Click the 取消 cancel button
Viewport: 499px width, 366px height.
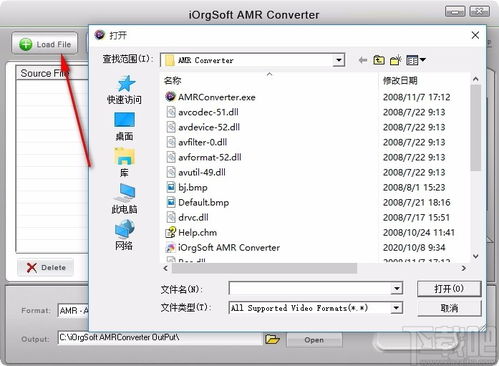[x=449, y=308]
